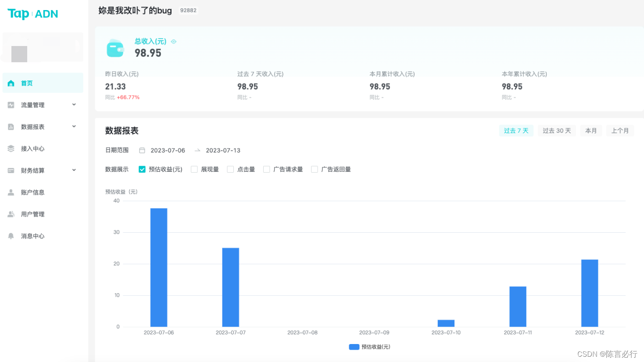This screenshot has width=644, height=362.
Task: Click the 本年累计收入(元) label
Action: (x=524, y=74)
